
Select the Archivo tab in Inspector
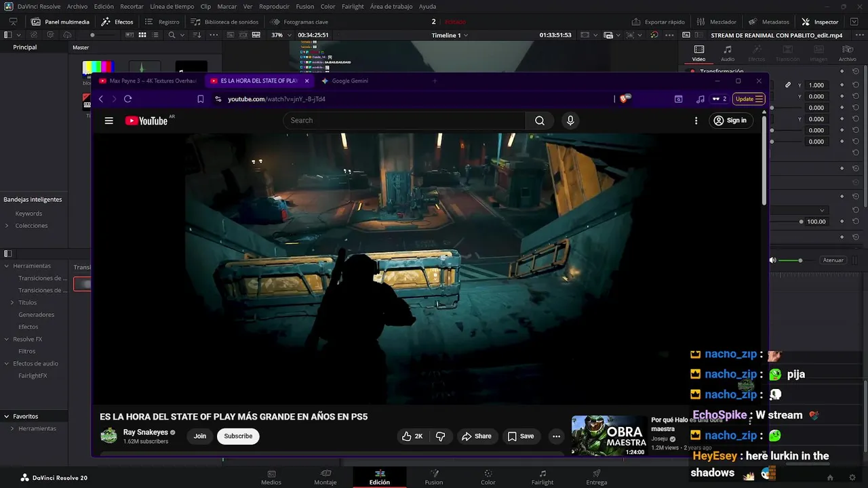(848, 54)
